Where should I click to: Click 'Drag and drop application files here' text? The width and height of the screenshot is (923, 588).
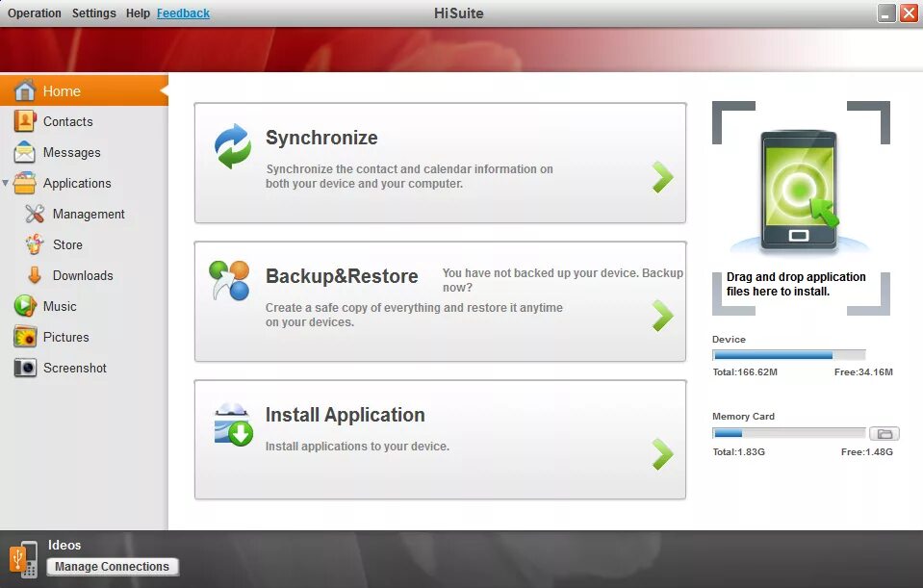(796, 284)
